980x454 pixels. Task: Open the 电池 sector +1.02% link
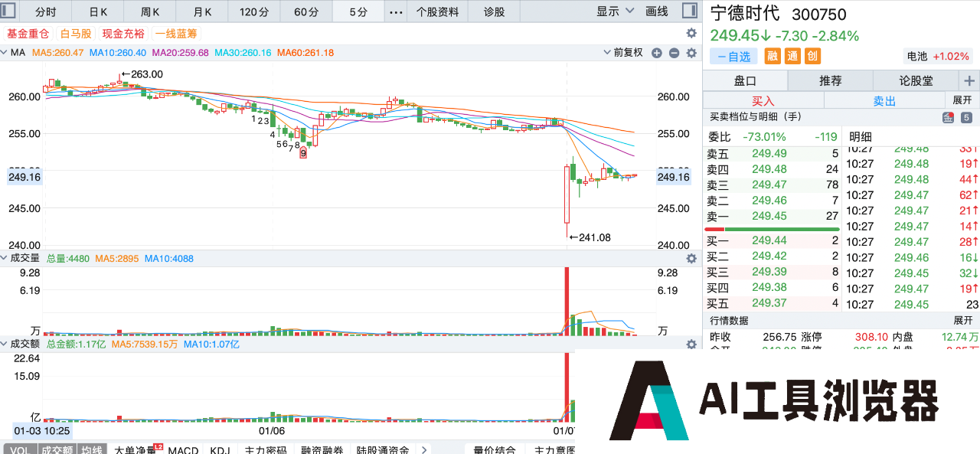coord(939,56)
